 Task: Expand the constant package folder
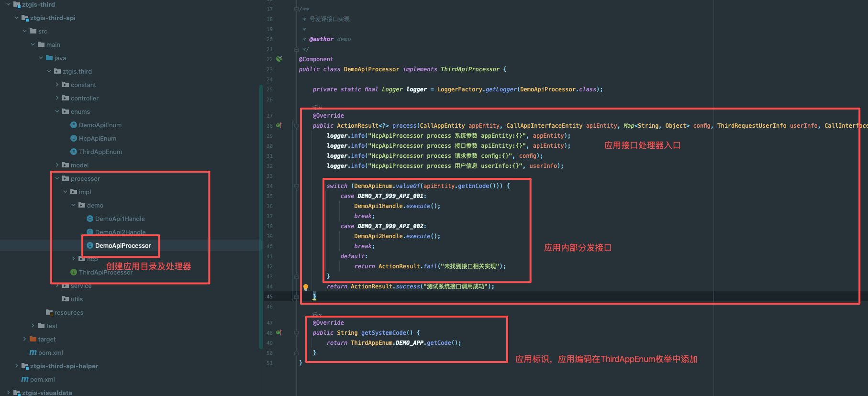57,85
